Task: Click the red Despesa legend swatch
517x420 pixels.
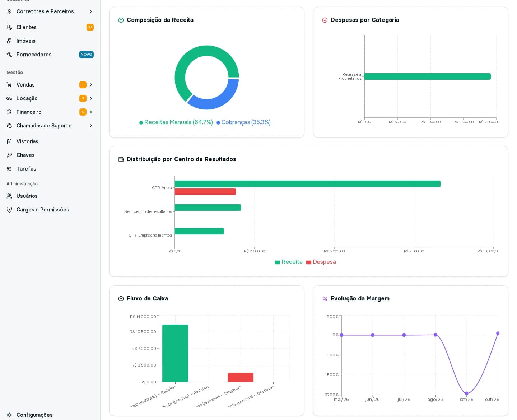Action: [x=309, y=262]
